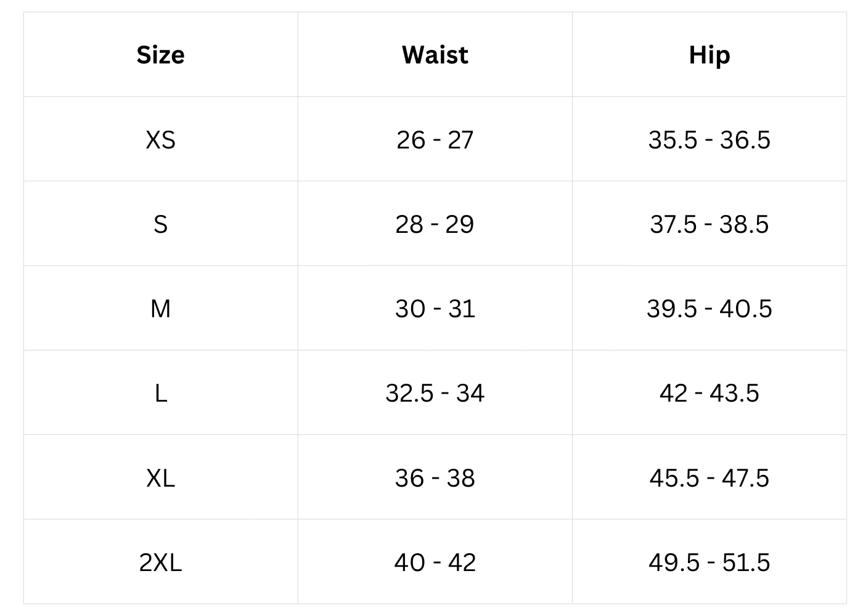Click the XL size cell
This screenshot has height=616, width=863.
(x=160, y=478)
